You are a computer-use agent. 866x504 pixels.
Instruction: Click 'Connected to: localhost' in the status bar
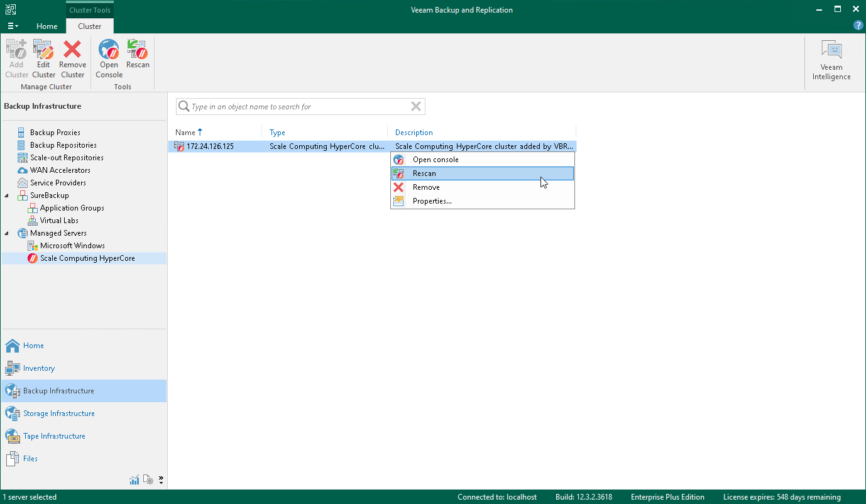(497, 497)
